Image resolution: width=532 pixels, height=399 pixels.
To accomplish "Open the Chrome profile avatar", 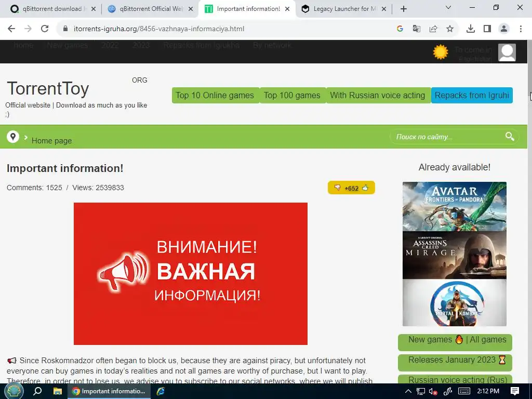I will coord(504,29).
